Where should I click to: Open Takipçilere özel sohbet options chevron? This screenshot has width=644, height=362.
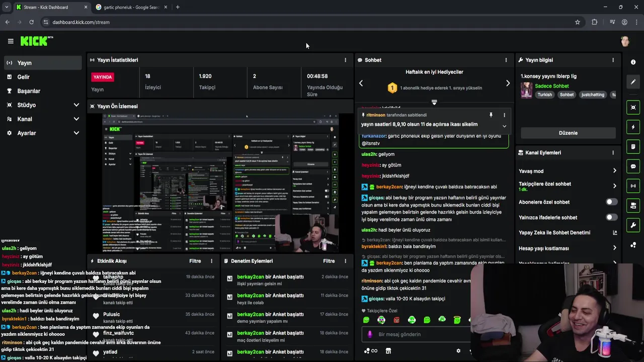614,186
